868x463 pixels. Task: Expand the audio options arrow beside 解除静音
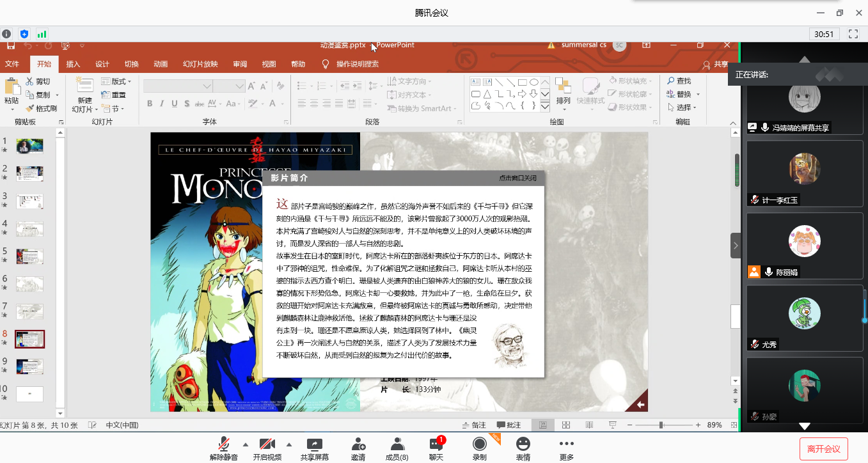point(246,444)
